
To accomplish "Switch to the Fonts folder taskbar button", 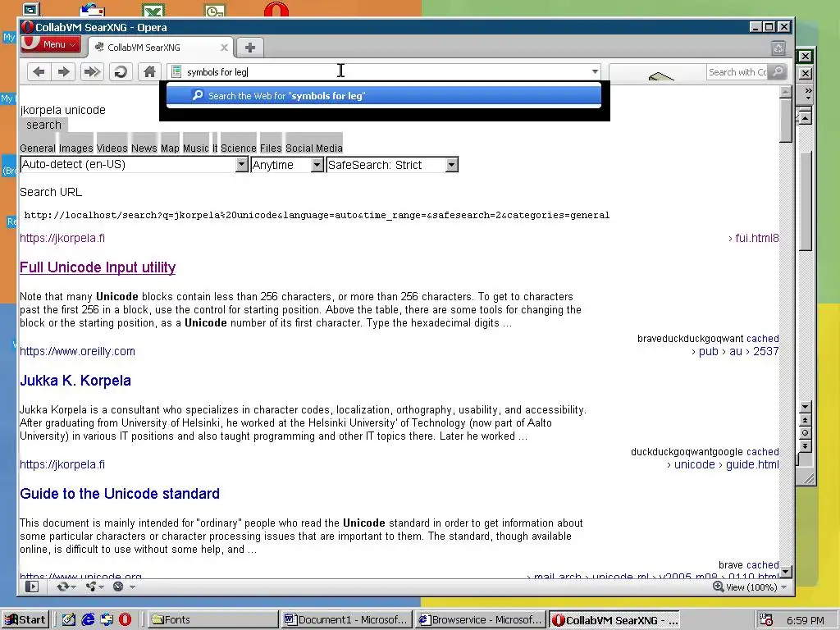I will pyautogui.click(x=212, y=620).
